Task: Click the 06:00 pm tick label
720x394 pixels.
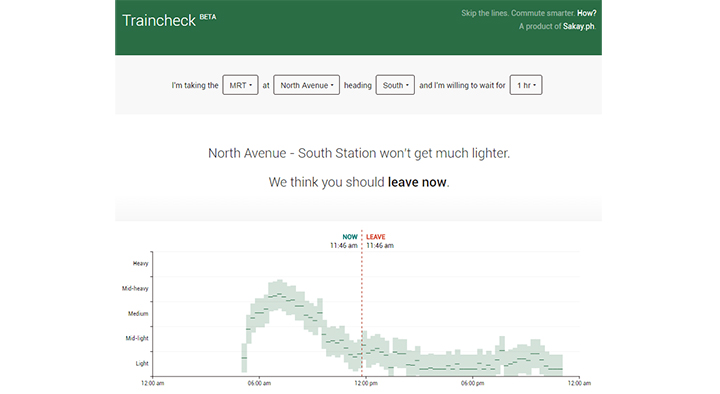Action: tap(472, 383)
